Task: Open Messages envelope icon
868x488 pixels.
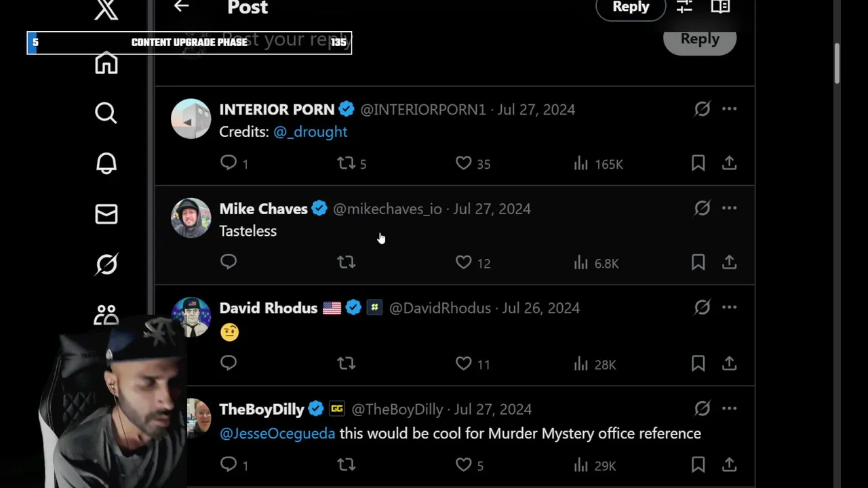Action: pos(106,214)
